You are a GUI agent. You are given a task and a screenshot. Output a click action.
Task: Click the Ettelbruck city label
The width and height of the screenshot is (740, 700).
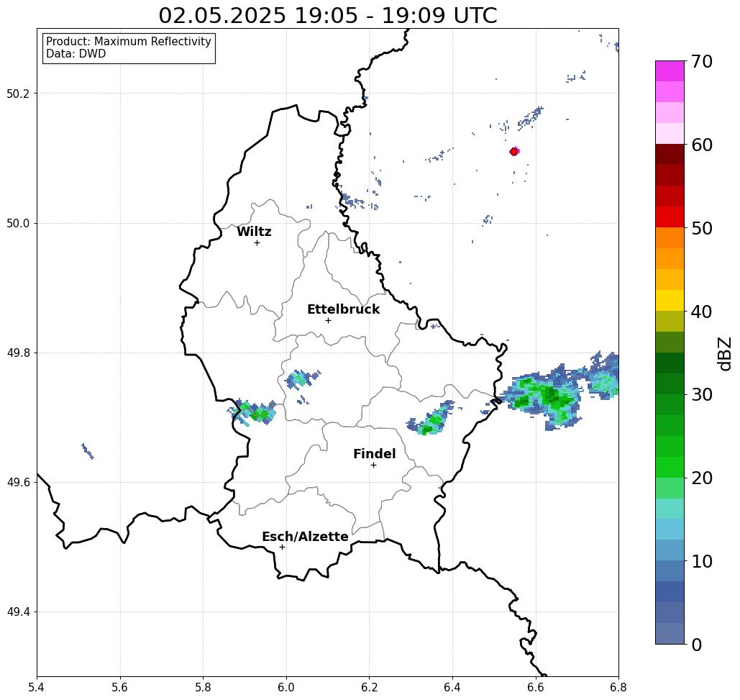[x=343, y=309]
